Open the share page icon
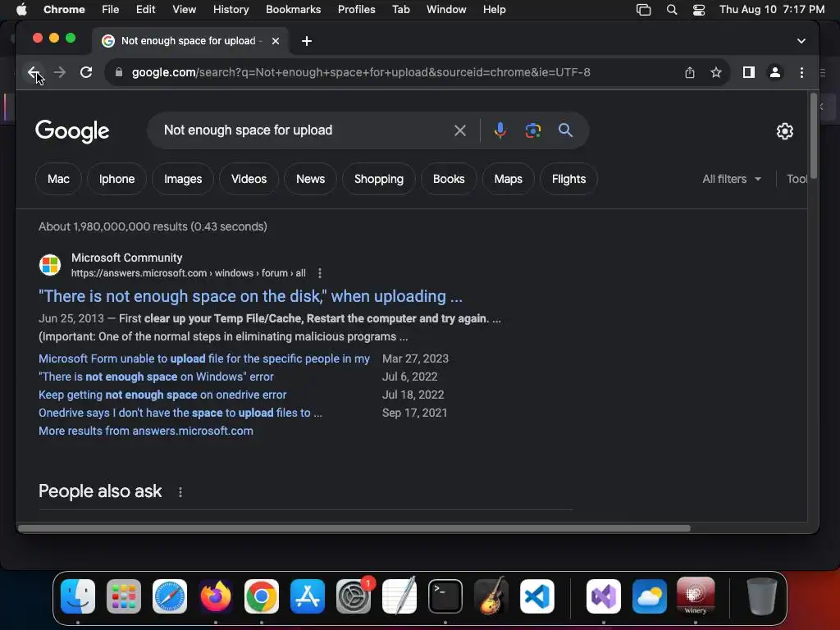The image size is (840, 630). point(689,72)
